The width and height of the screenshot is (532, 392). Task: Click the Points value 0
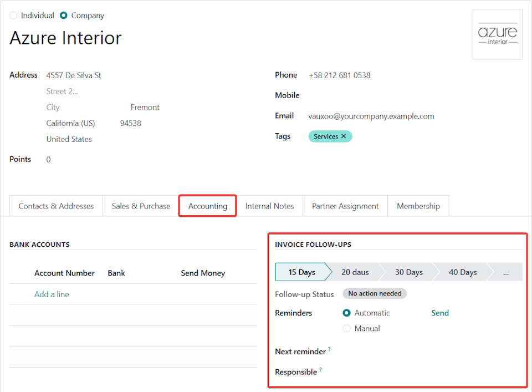click(x=49, y=160)
